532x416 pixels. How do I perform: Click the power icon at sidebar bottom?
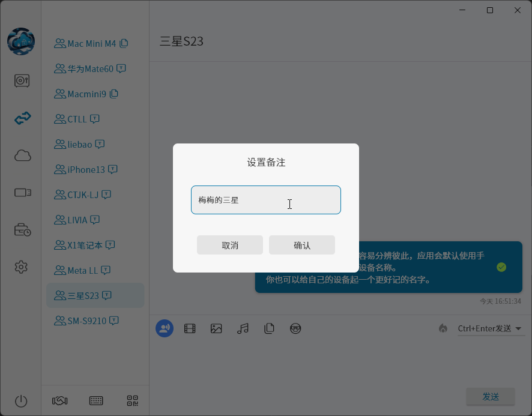coord(22,401)
